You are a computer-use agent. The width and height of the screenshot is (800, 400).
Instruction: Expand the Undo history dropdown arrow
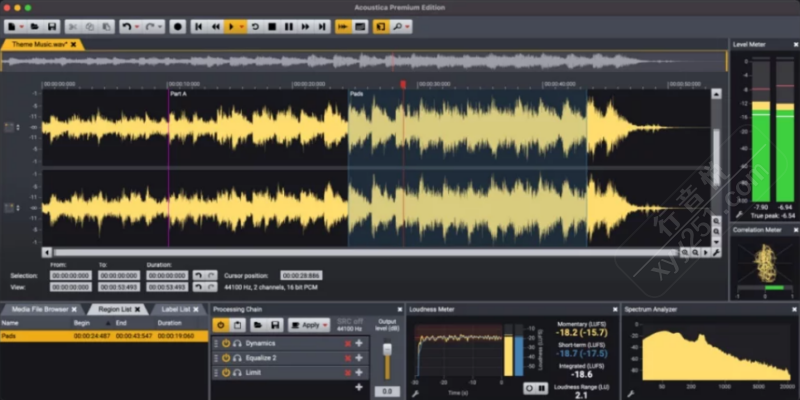(x=137, y=27)
